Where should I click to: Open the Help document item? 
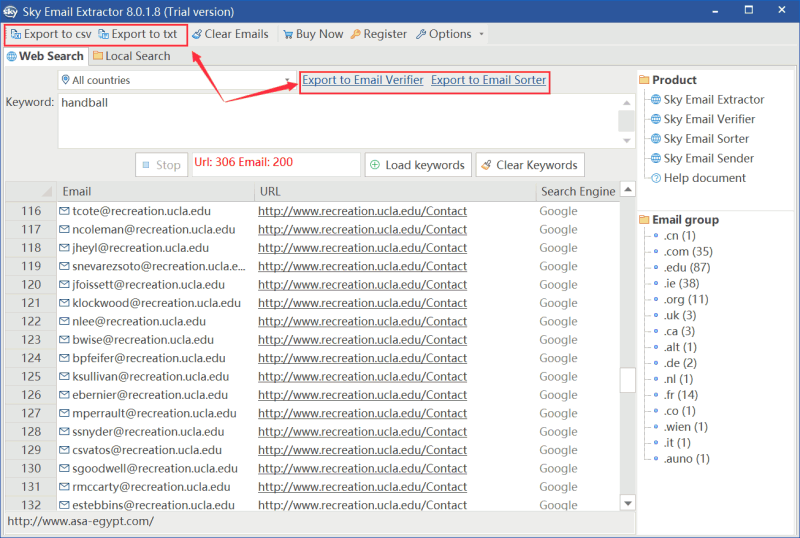tap(704, 178)
